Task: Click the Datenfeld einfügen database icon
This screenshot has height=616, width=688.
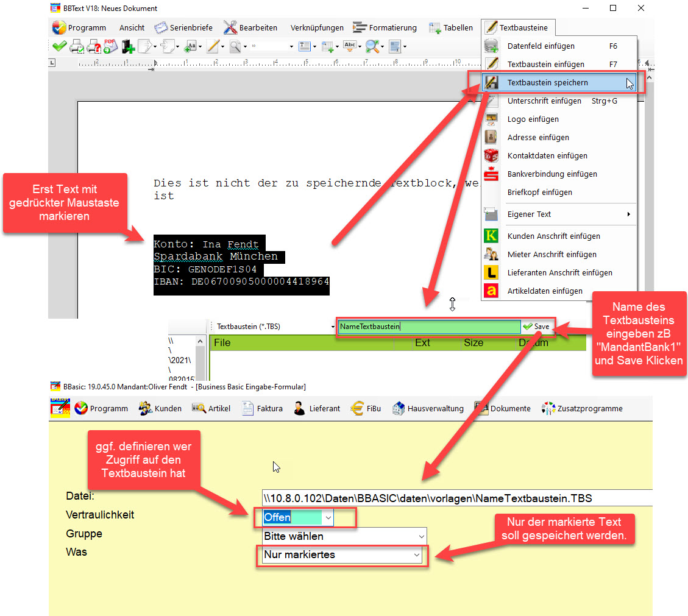Action: 491,46
